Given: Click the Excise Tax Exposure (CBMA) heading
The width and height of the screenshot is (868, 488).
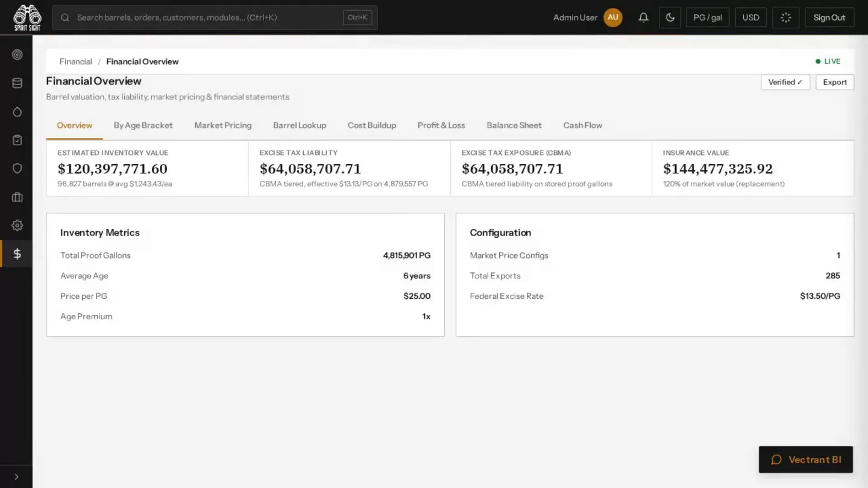Looking at the screenshot, I should (516, 153).
